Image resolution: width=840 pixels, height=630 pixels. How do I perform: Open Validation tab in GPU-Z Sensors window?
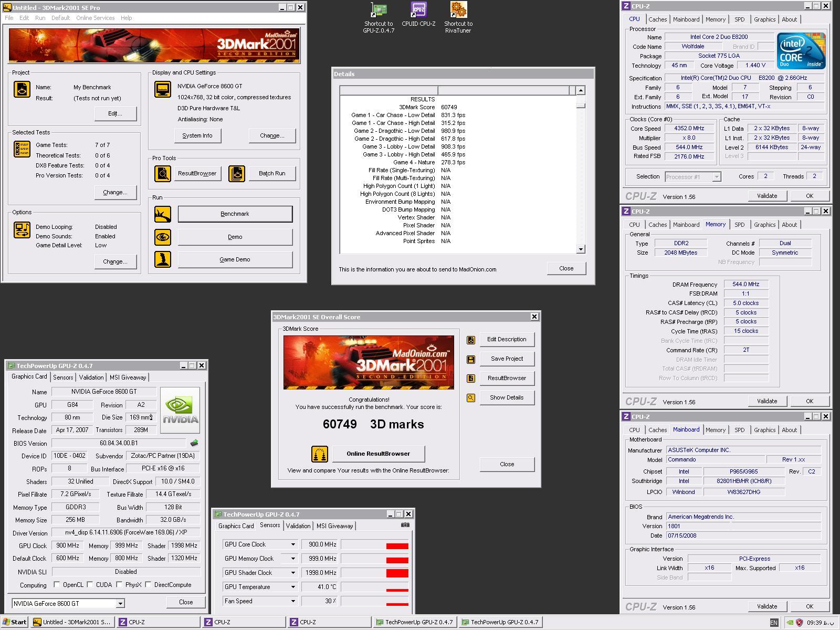[298, 526]
